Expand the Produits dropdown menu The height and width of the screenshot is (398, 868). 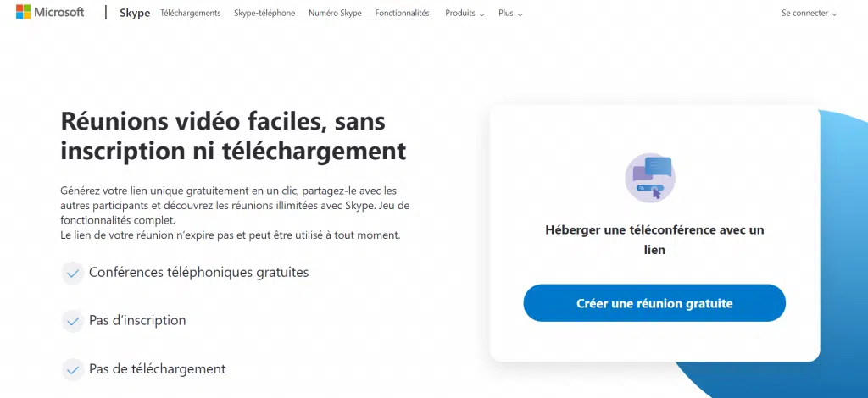pos(465,14)
